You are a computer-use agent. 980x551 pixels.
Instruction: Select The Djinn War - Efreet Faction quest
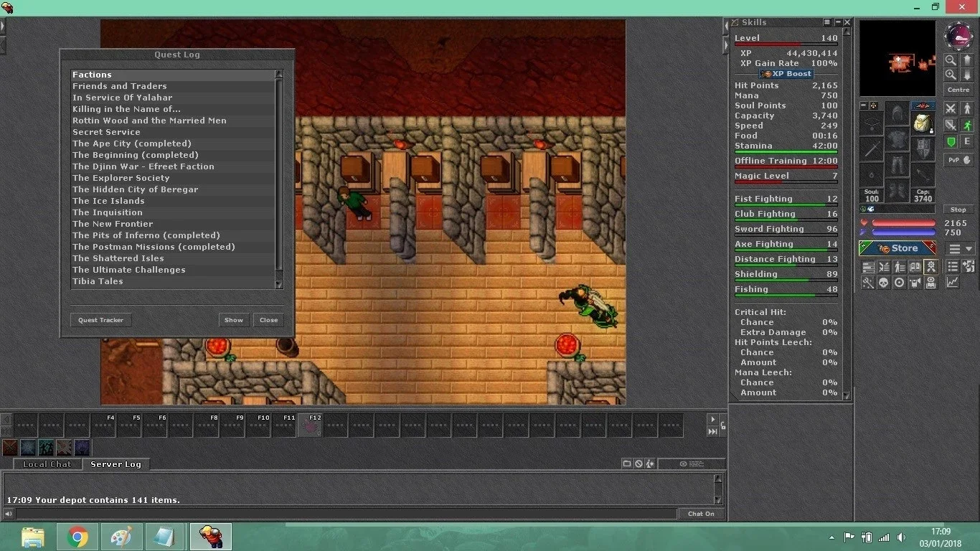pos(173,166)
